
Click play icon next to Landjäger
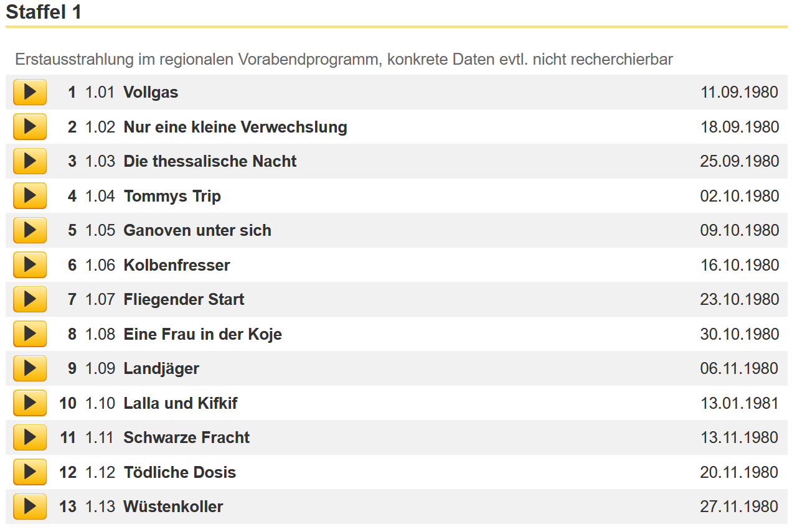(x=30, y=368)
